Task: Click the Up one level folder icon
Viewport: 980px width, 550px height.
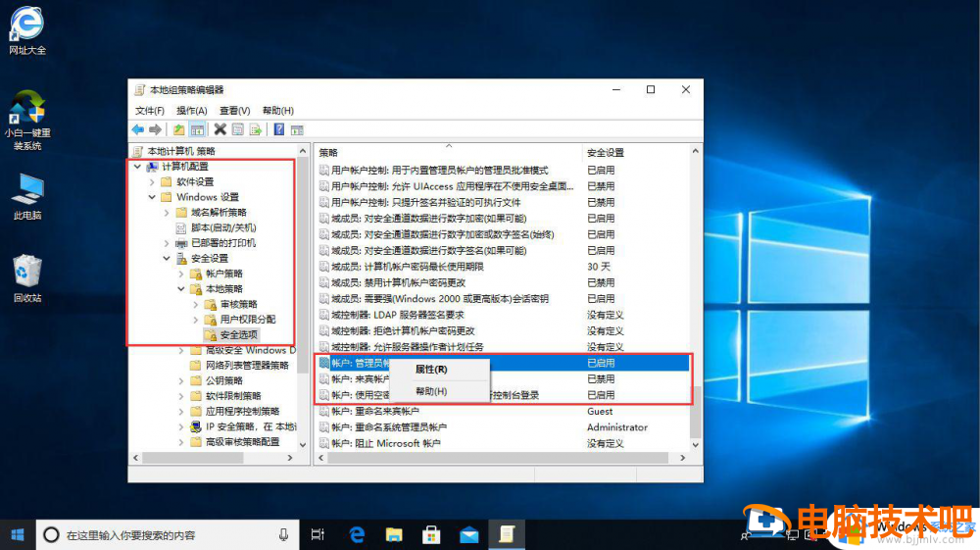Action: pyautogui.click(x=179, y=129)
